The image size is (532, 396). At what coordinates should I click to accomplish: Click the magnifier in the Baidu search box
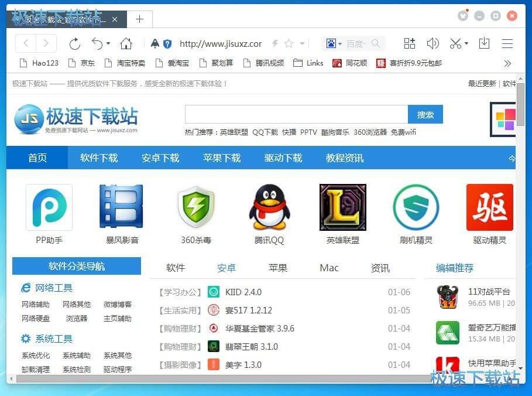[x=375, y=43]
